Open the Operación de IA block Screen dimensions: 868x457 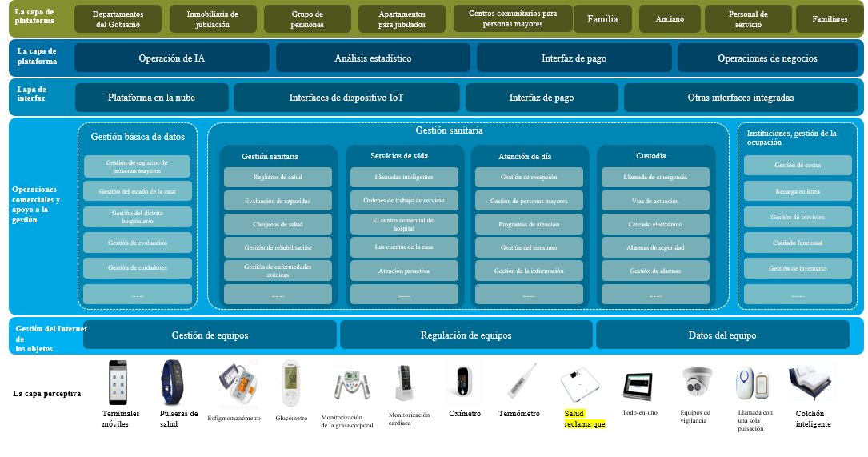pyautogui.click(x=172, y=58)
